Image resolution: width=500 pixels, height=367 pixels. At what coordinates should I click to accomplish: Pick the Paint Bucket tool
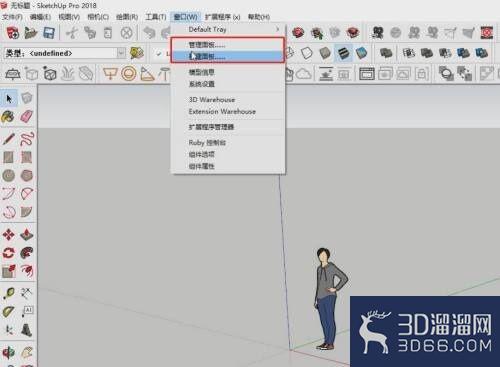tap(8, 117)
